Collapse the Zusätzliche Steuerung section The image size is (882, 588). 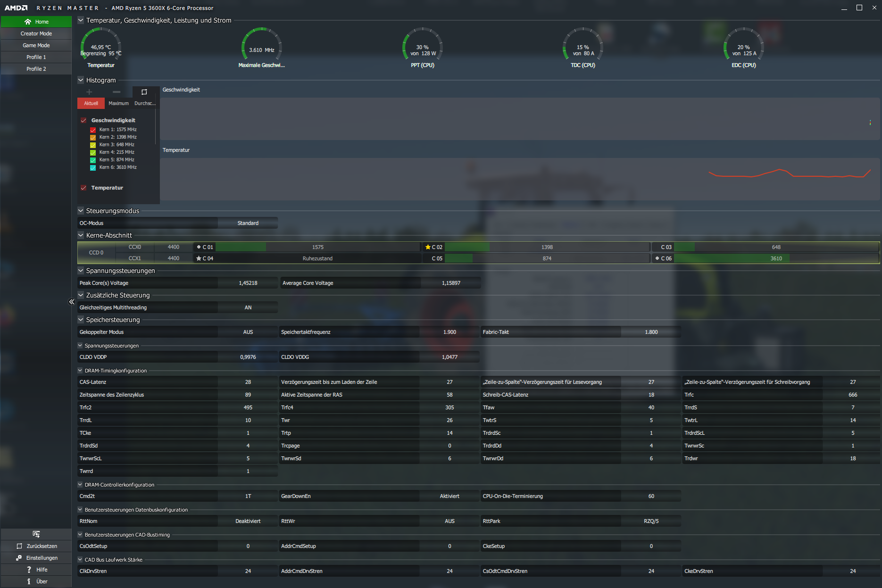click(81, 295)
